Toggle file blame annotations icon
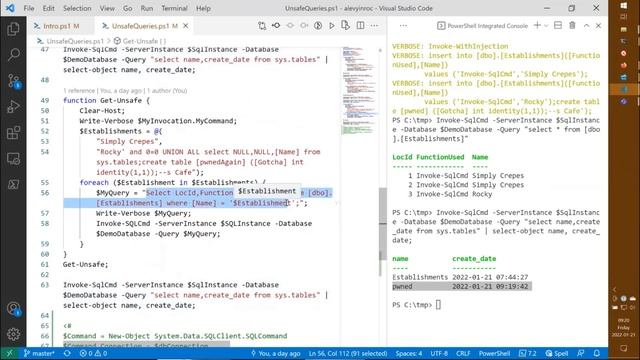 point(318,26)
